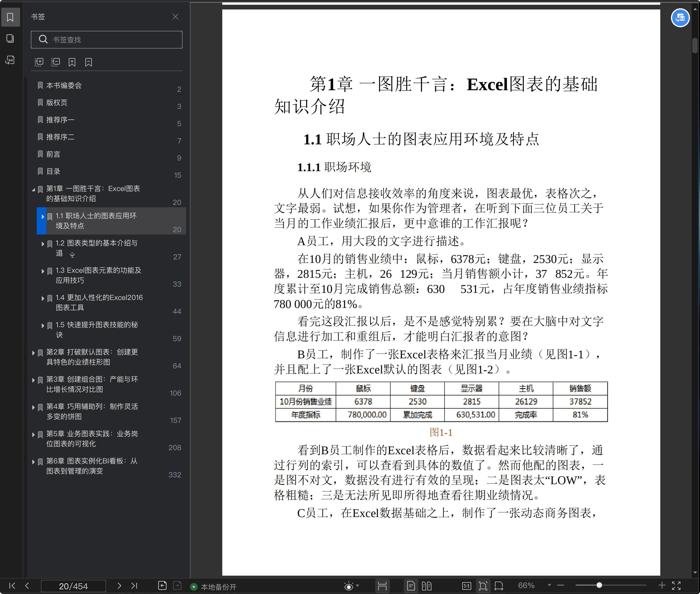Go to the 目录 bookmark

click(x=53, y=171)
